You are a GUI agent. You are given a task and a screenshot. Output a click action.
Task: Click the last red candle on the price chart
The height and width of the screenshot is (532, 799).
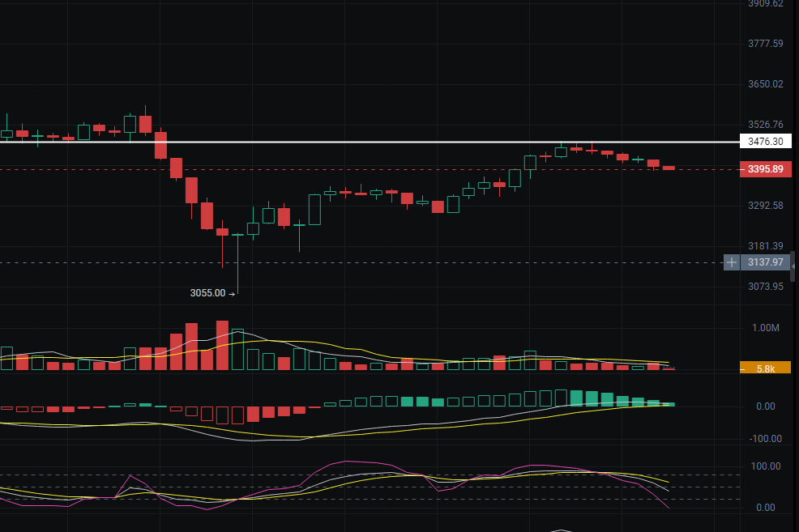tap(669, 168)
